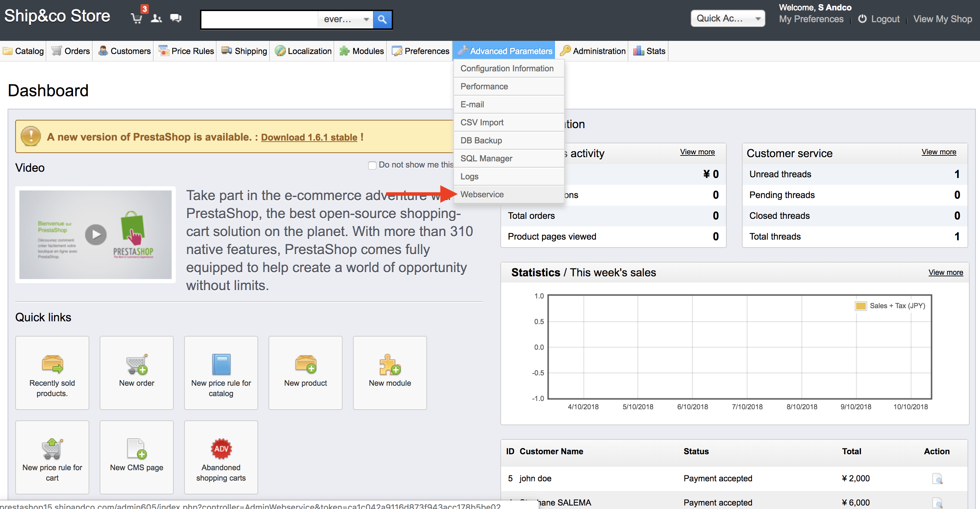
Task: Click the Ship&co Store title
Action: [57, 16]
